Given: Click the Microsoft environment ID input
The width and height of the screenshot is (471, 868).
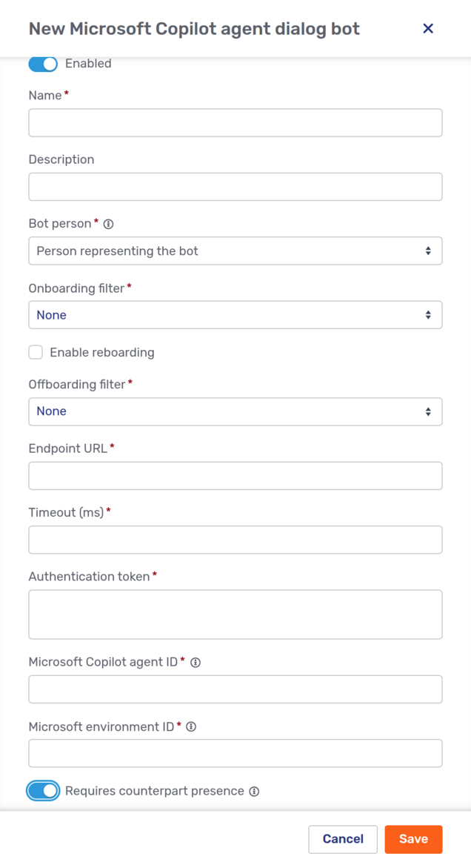Looking at the screenshot, I should point(235,753).
